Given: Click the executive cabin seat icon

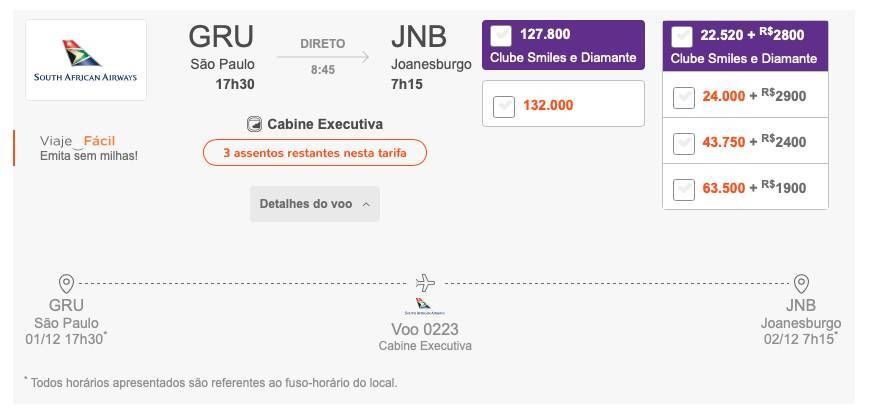Looking at the screenshot, I should [254, 124].
